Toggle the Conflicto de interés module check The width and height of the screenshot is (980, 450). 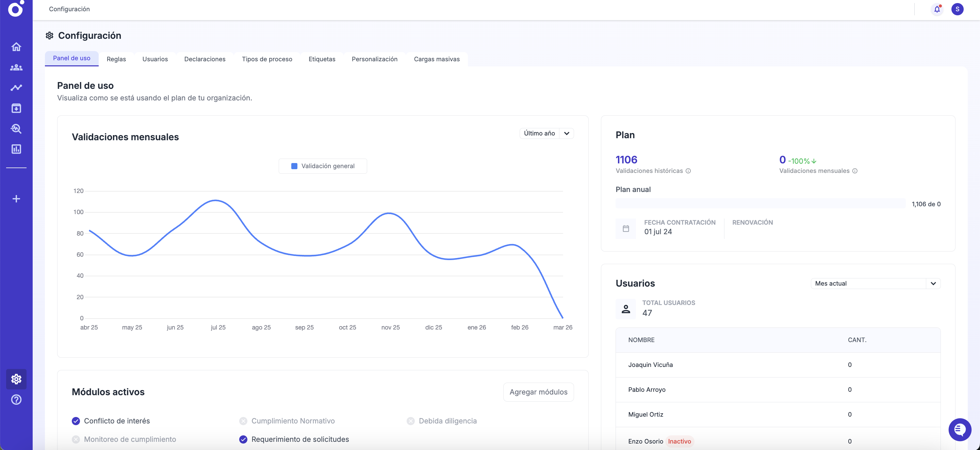tap(76, 421)
